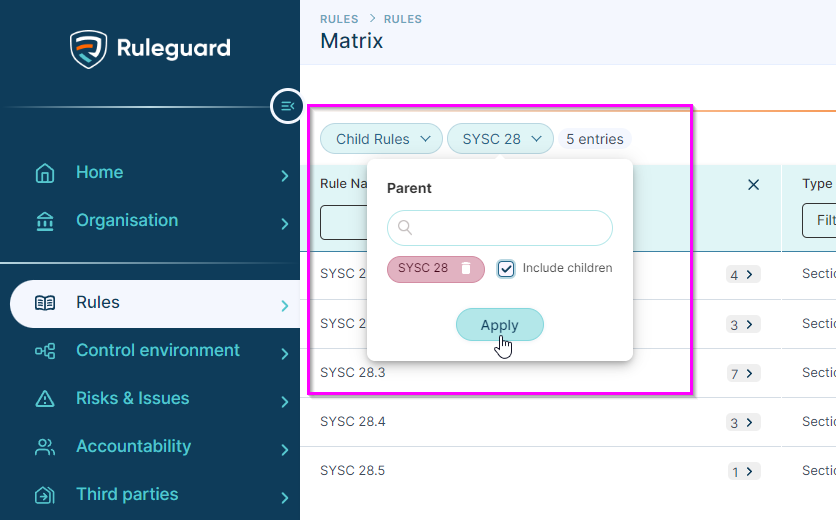Click the Type column filter field
This screenshot has height=520, width=836.
(819, 220)
